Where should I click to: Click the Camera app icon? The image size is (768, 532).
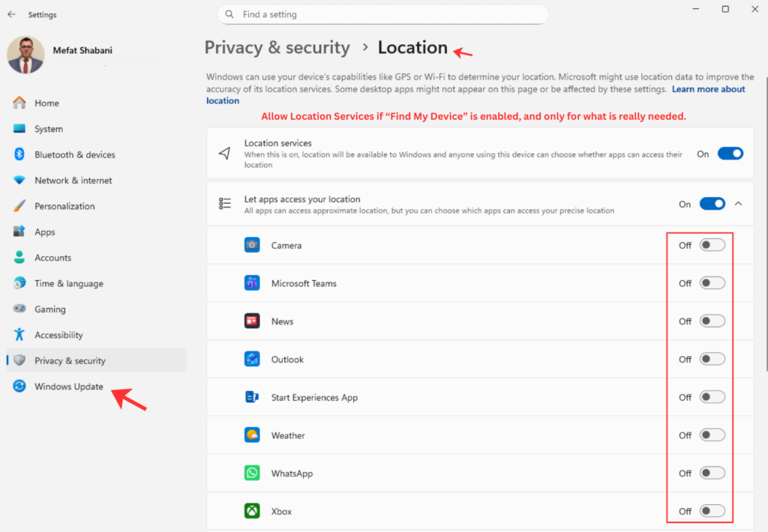click(252, 245)
